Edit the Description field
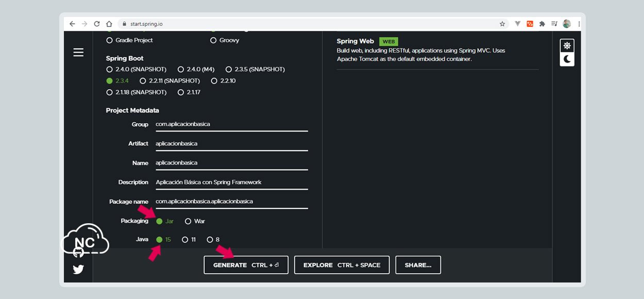The height and width of the screenshot is (299, 644). 231,182
